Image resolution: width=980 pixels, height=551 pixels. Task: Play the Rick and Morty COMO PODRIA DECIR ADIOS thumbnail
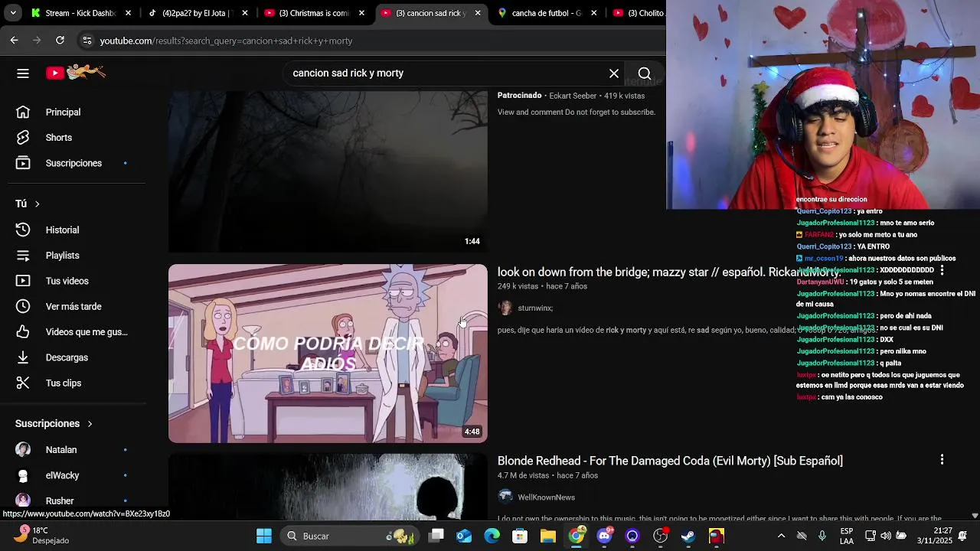328,354
